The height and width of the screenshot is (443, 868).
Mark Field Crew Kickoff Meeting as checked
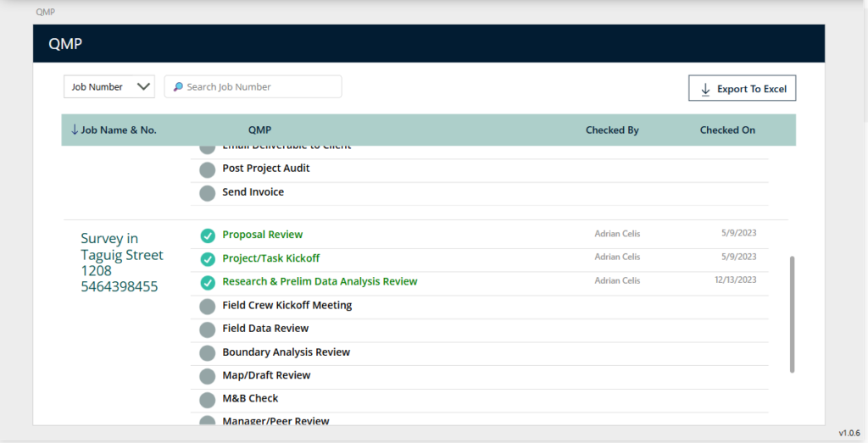(x=208, y=307)
